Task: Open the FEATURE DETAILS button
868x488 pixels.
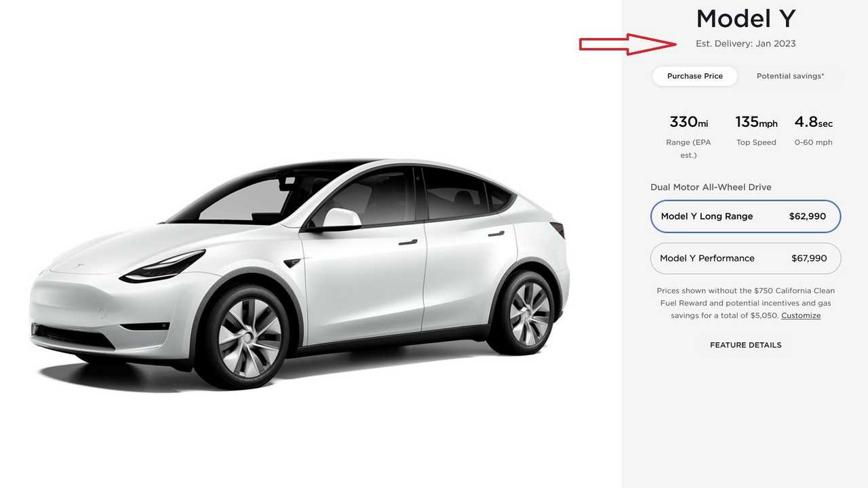Action: pyautogui.click(x=745, y=345)
